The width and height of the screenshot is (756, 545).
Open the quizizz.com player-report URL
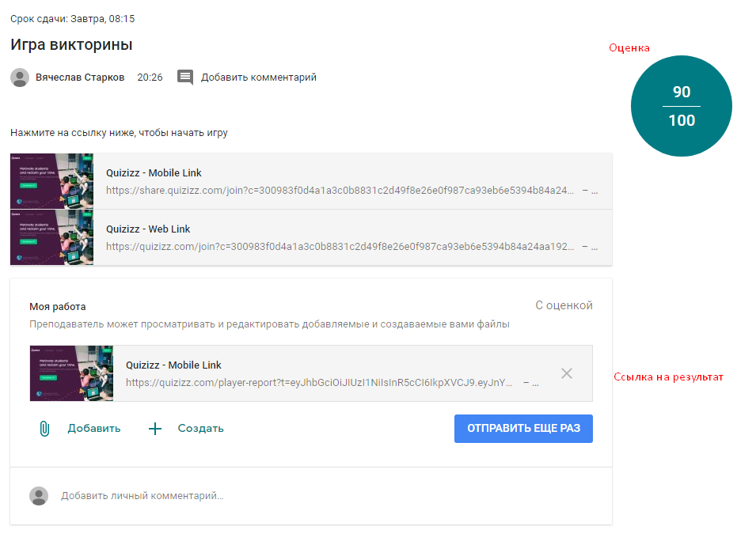coord(319,383)
